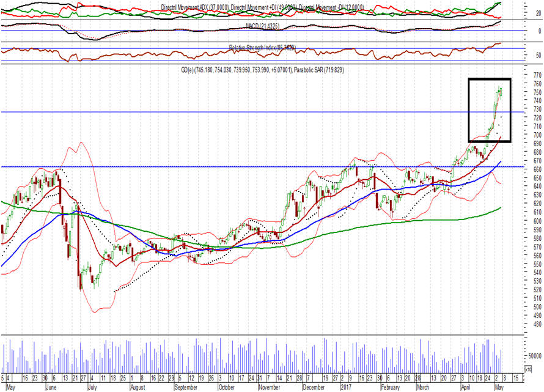This screenshot has height=392, width=544.
Task: Click the 50 level on RSI scale
Action: (x=538, y=56)
